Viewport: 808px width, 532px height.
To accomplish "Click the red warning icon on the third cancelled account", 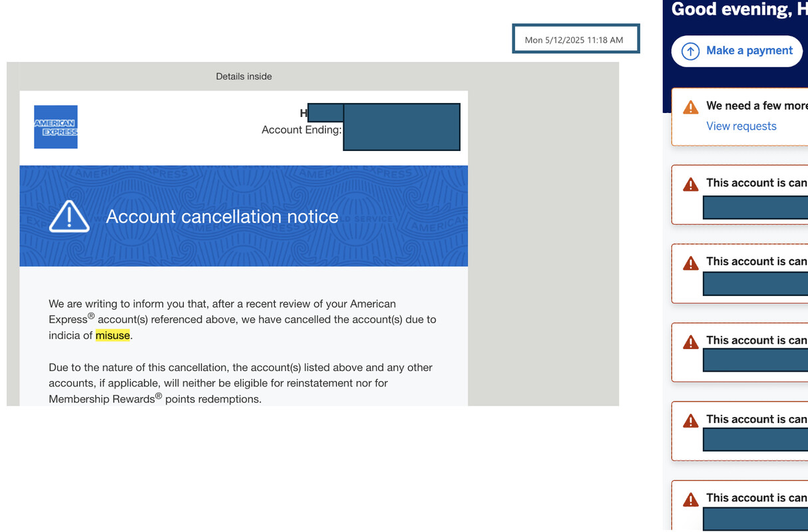I will (691, 342).
